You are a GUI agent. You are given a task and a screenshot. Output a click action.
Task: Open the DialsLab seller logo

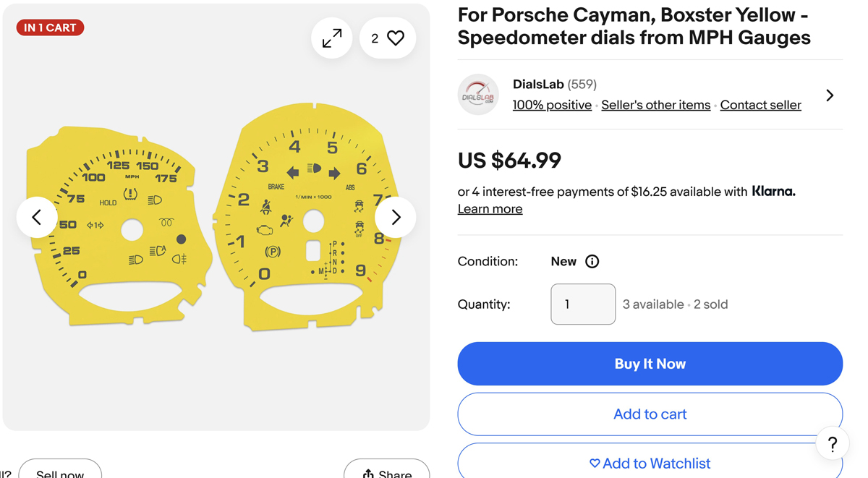pos(478,95)
